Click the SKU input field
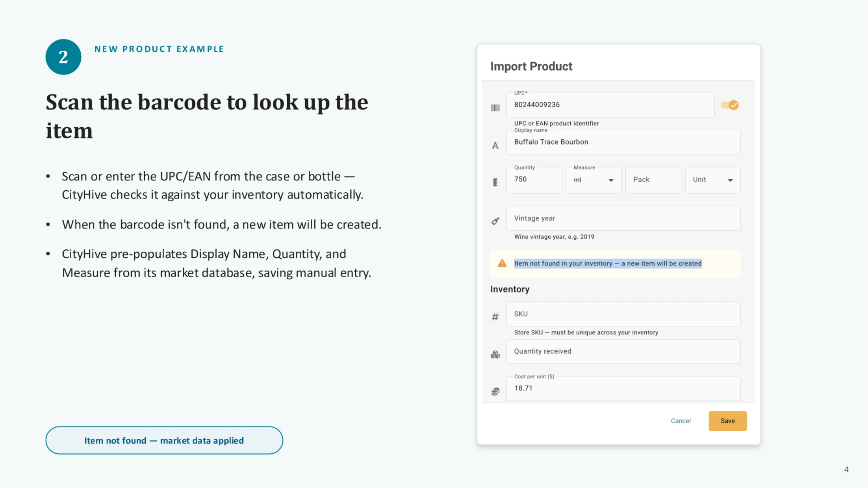This screenshot has width=868, height=488. tap(624, 314)
